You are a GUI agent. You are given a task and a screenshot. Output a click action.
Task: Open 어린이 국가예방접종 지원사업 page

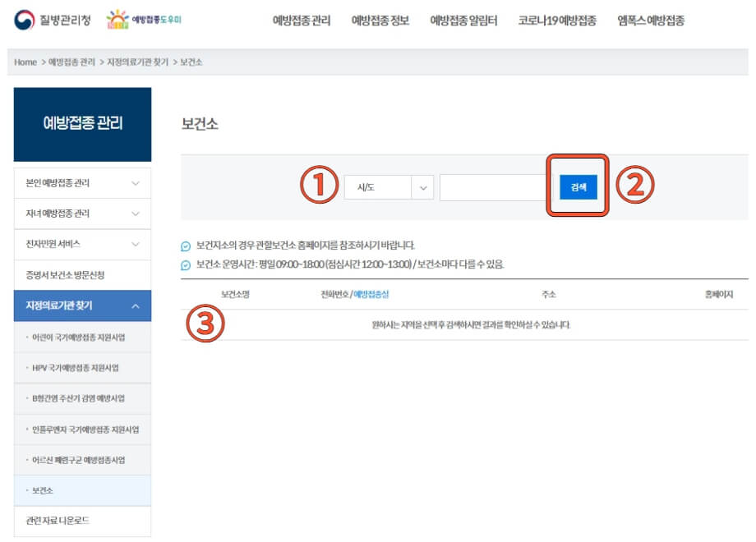point(81,337)
